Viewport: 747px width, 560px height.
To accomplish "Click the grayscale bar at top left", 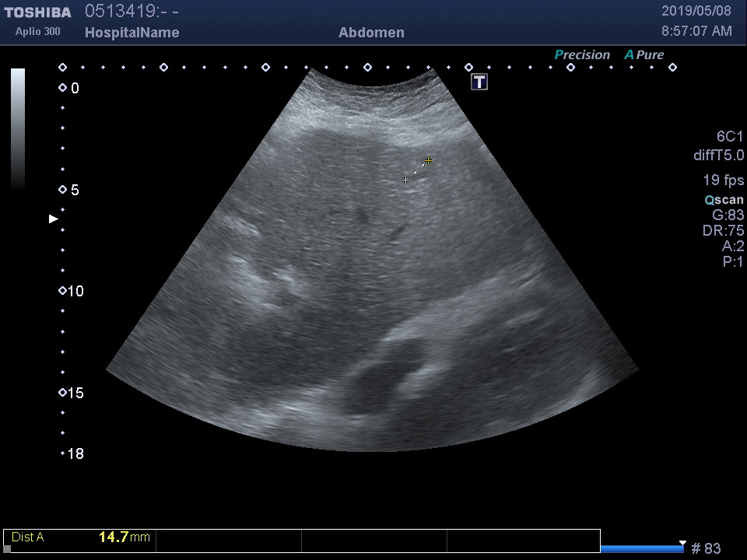I will point(17,128).
